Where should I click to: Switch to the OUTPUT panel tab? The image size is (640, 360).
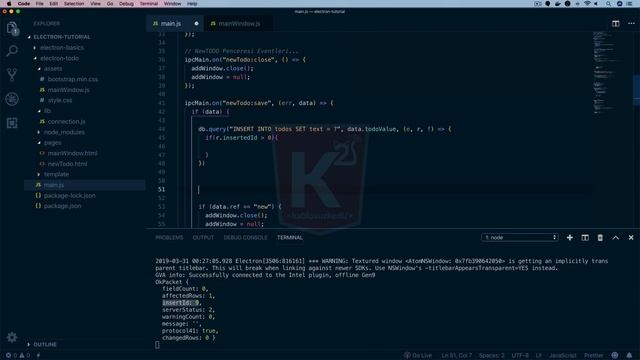(x=203, y=238)
